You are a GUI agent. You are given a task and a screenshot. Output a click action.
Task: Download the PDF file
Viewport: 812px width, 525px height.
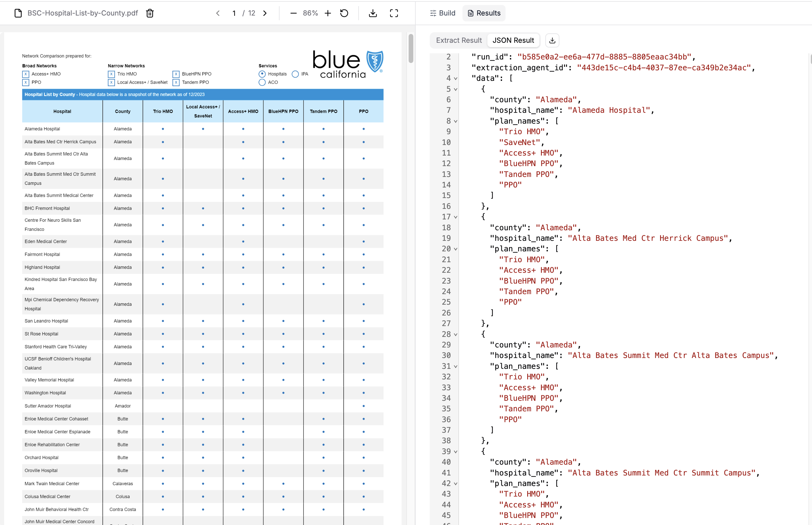coord(373,13)
